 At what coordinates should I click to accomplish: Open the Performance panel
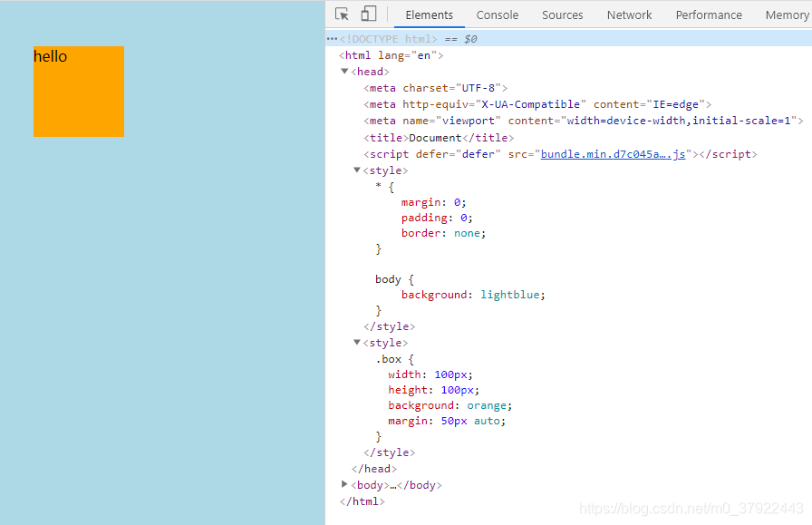tap(709, 15)
